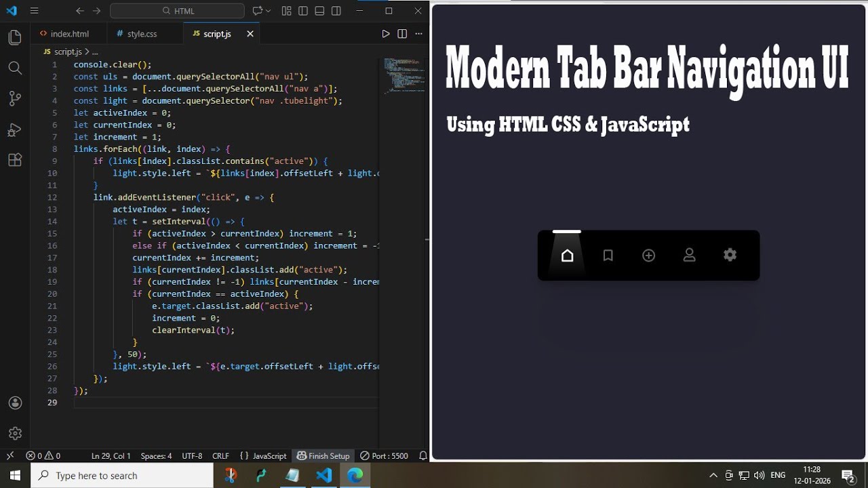868x488 pixels.
Task: Click Port : 5500 Live Server status item
Action: (384, 456)
